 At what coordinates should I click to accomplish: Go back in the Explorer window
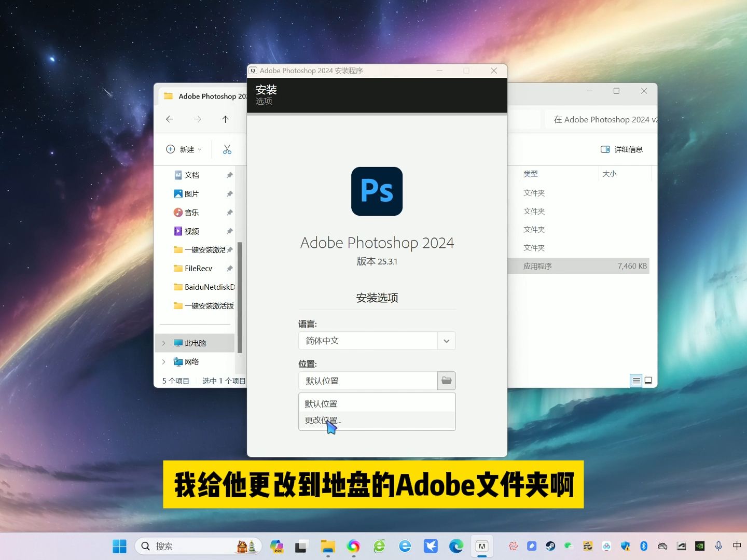170,119
